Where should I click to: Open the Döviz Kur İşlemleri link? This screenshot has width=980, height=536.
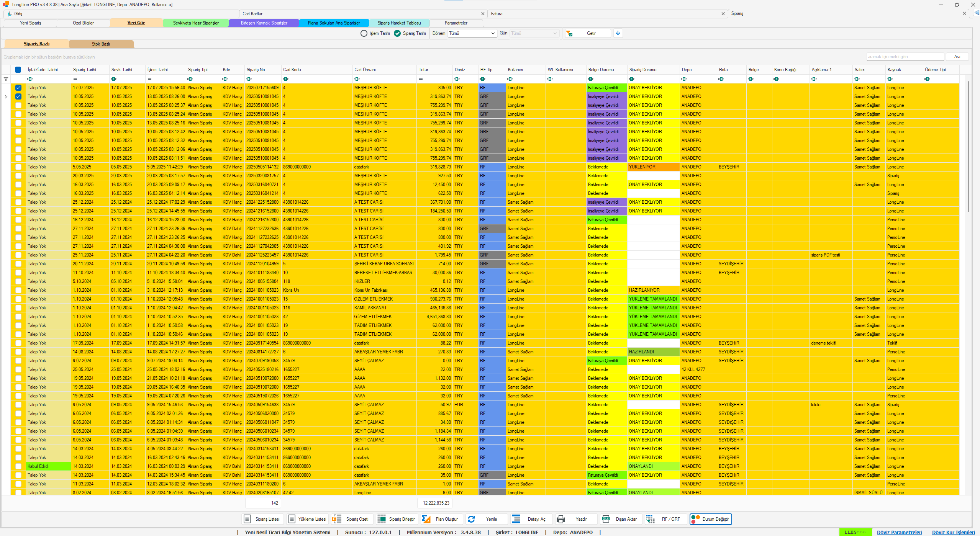[954, 532]
